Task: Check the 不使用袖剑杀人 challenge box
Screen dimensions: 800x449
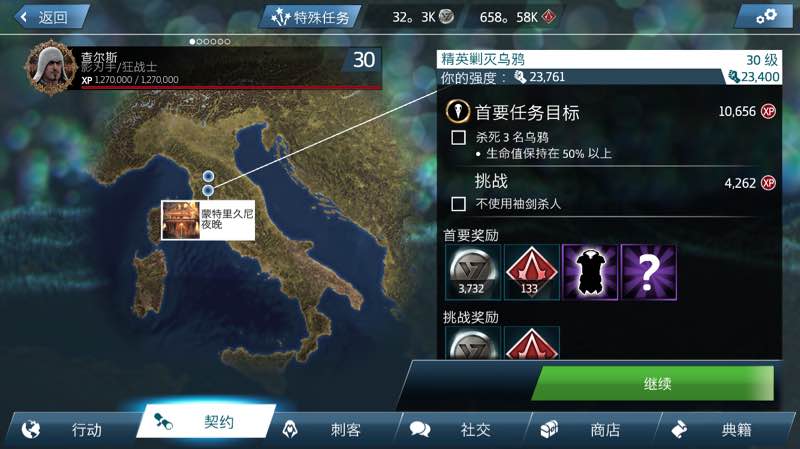Action: click(x=458, y=204)
